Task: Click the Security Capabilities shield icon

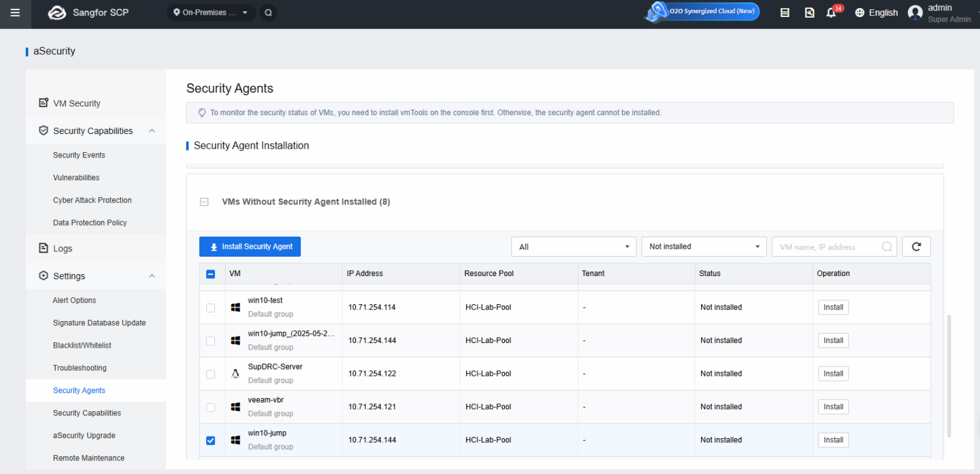Action: pos(43,130)
